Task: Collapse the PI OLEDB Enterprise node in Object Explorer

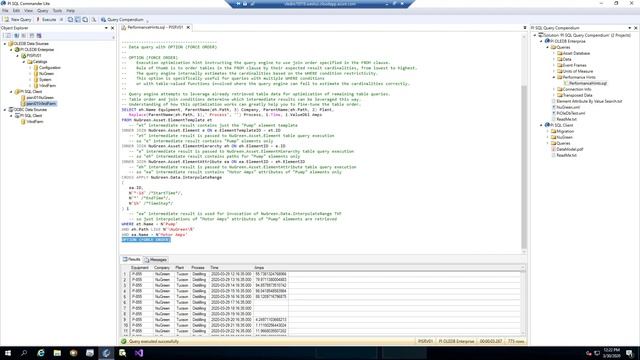Action: [11, 50]
